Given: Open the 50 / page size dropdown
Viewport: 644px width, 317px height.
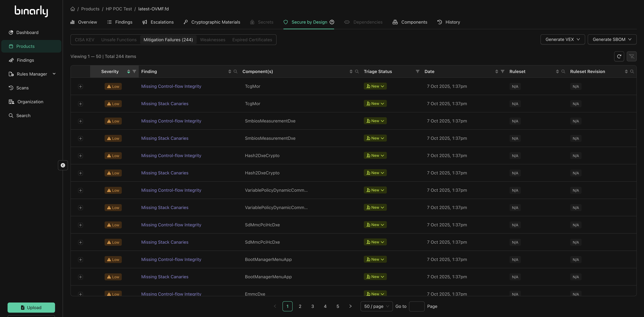Looking at the screenshot, I should (376, 306).
